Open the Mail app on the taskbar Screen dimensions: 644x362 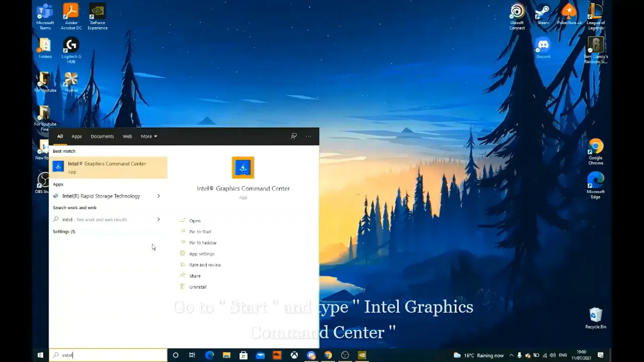click(x=260, y=355)
